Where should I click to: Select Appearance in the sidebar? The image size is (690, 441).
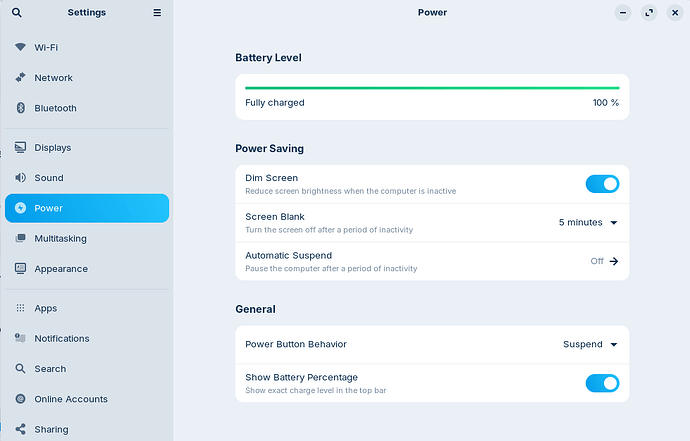click(x=60, y=269)
